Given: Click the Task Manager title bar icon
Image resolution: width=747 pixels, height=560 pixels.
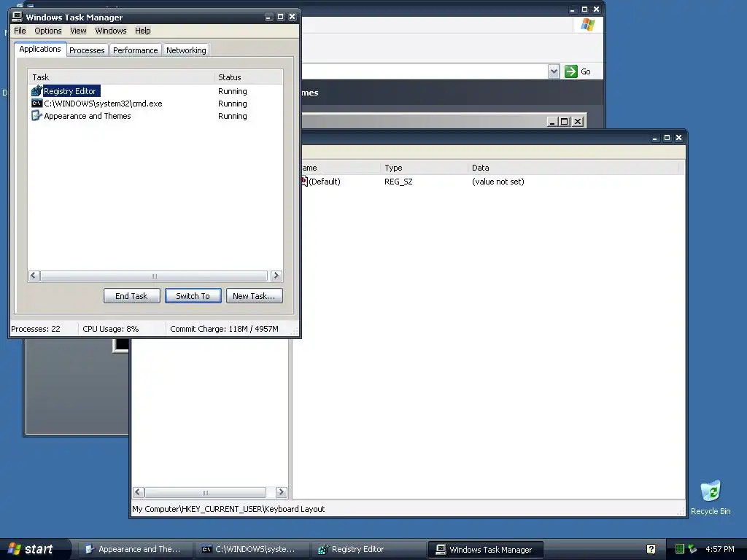Looking at the screenshot, I should pyautogui.click(x=18, y=17).
